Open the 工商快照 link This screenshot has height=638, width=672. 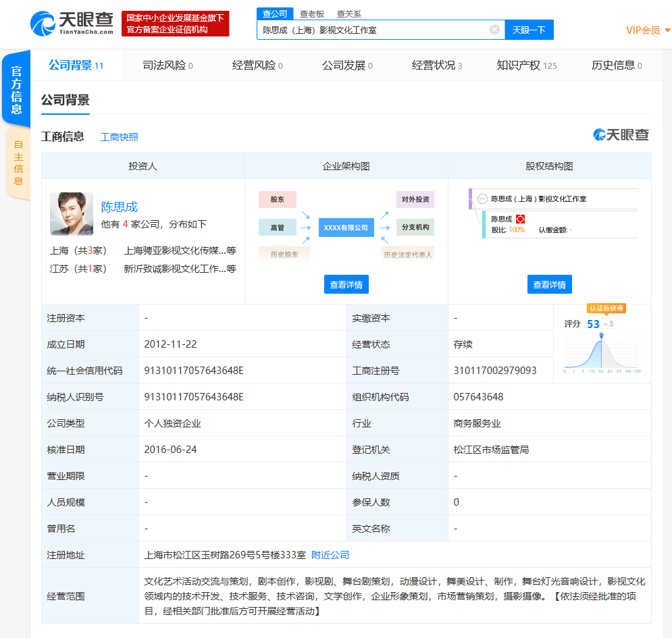pos(119,137)
